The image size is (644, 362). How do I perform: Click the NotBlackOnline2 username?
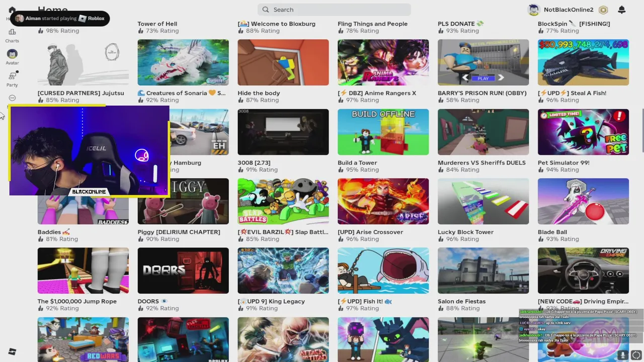pos(569,10)
